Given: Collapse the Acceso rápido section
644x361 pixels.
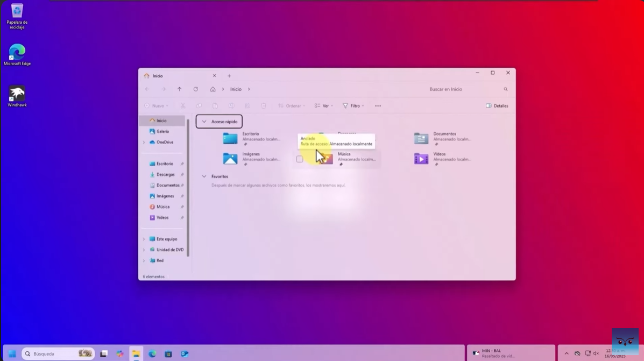Looking at the screenshot, I should pyautogui.click(x=204, y=122).
